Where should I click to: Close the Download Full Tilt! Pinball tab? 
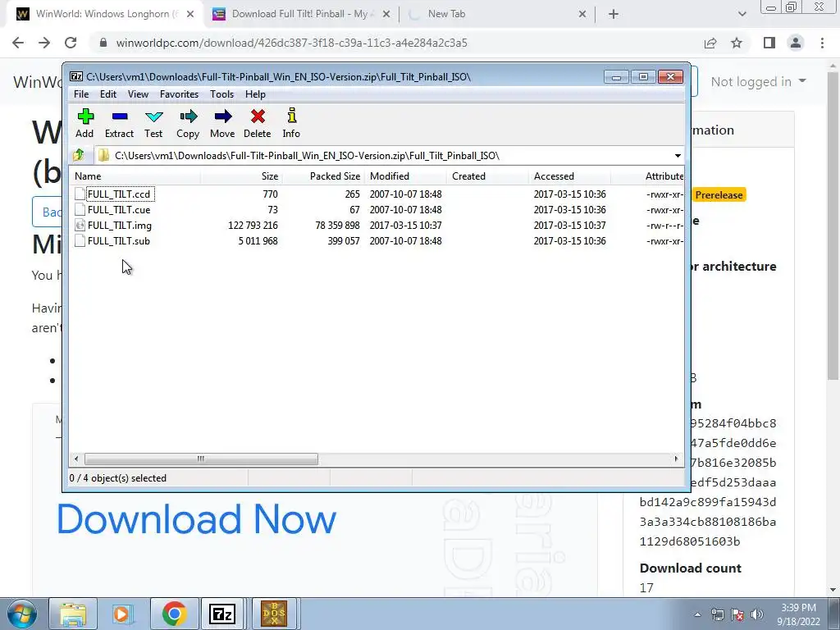click(386, 15)
